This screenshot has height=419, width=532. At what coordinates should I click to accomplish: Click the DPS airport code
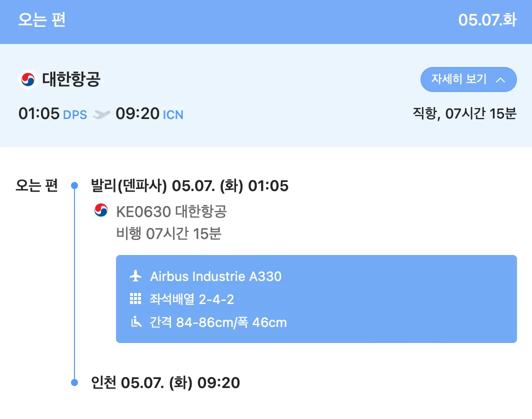coord(75,115)
